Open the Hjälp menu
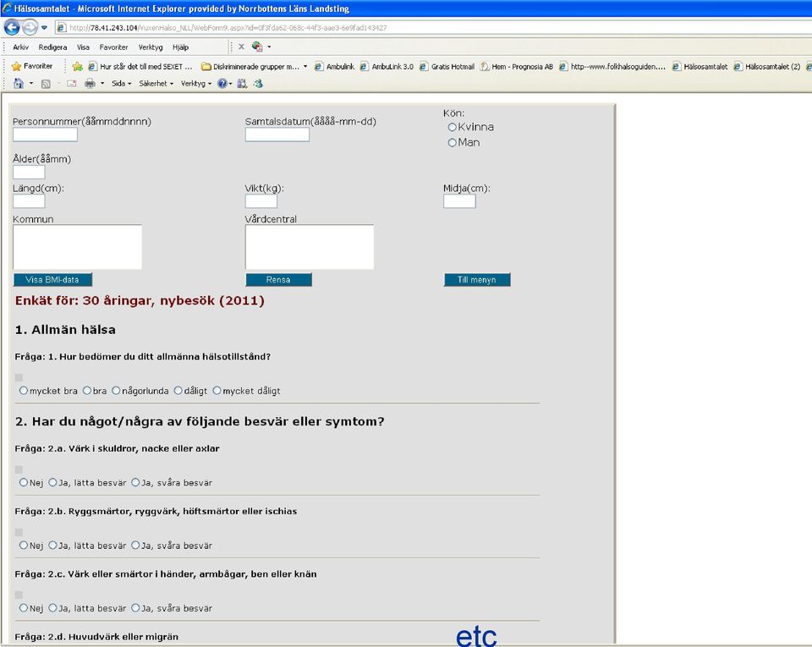Viewport: 812px width, 647px height. (181, 47)
